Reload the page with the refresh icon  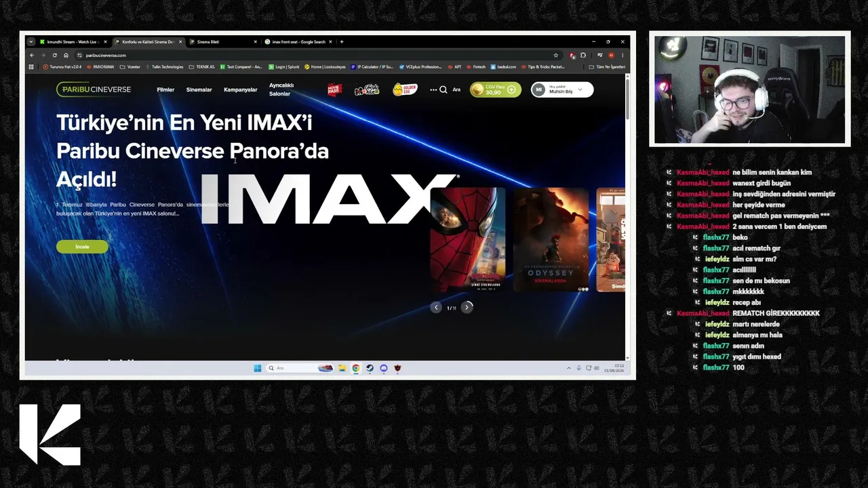(54, 55)
